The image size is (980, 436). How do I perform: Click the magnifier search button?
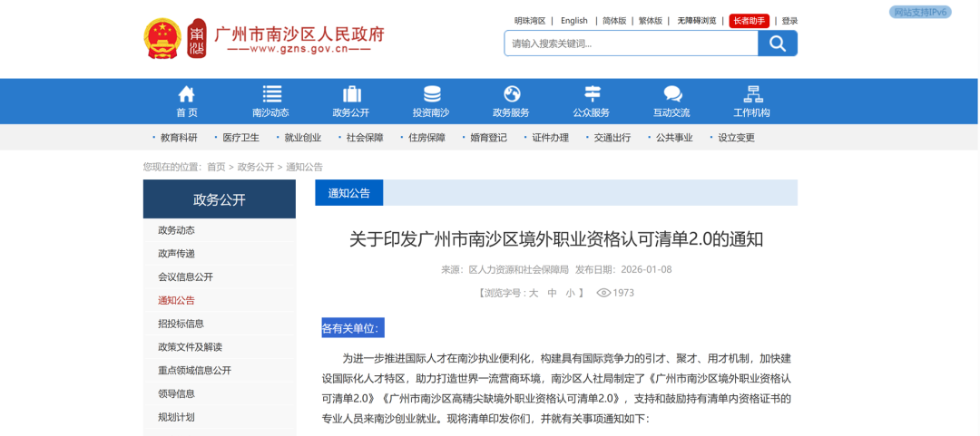coord(778,44)
